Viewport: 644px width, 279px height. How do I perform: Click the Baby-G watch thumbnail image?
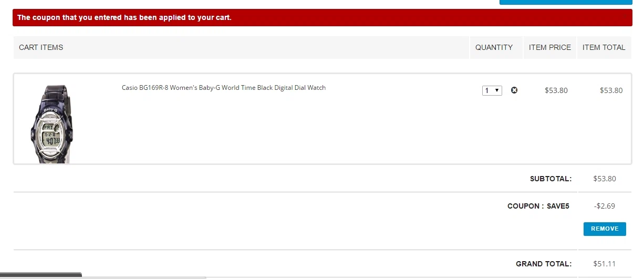(51, 124)
